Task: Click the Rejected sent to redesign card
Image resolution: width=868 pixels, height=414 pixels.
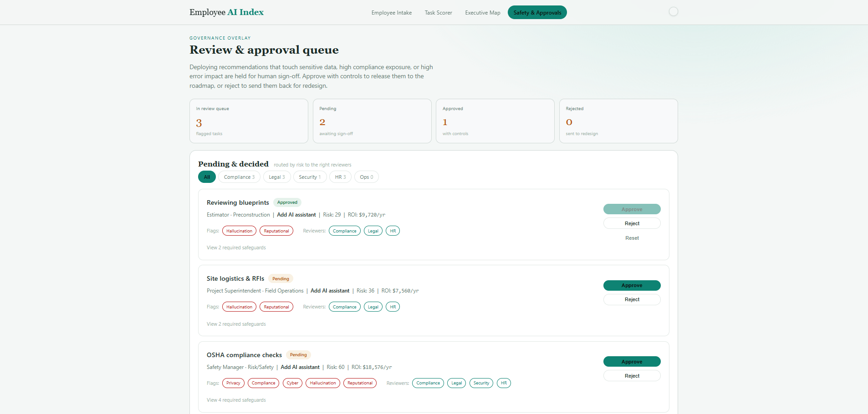Action: [618, 121]
